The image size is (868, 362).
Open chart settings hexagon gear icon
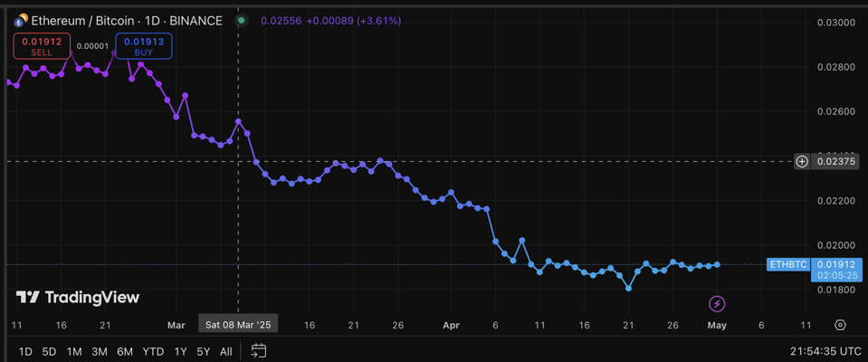(x=840, y=325)
